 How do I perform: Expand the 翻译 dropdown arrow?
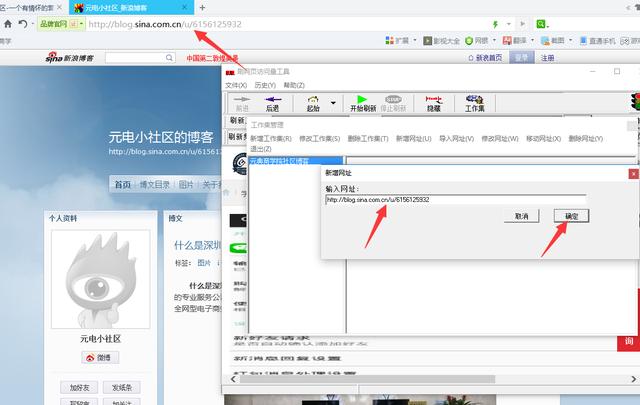[x=532, y=40]
